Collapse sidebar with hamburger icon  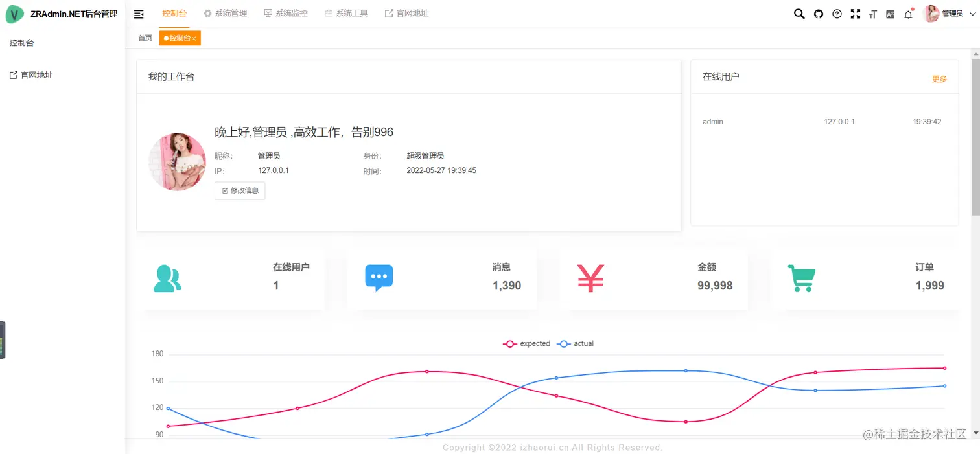point(139,14)
